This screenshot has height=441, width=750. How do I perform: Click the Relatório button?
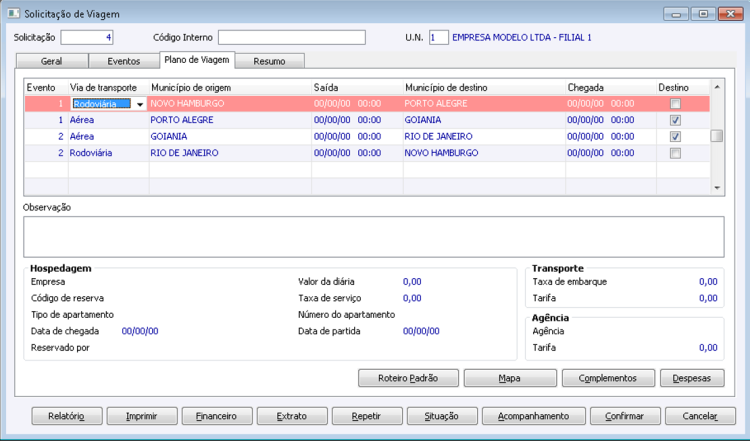pyautogui.click(x=66, y=415)
